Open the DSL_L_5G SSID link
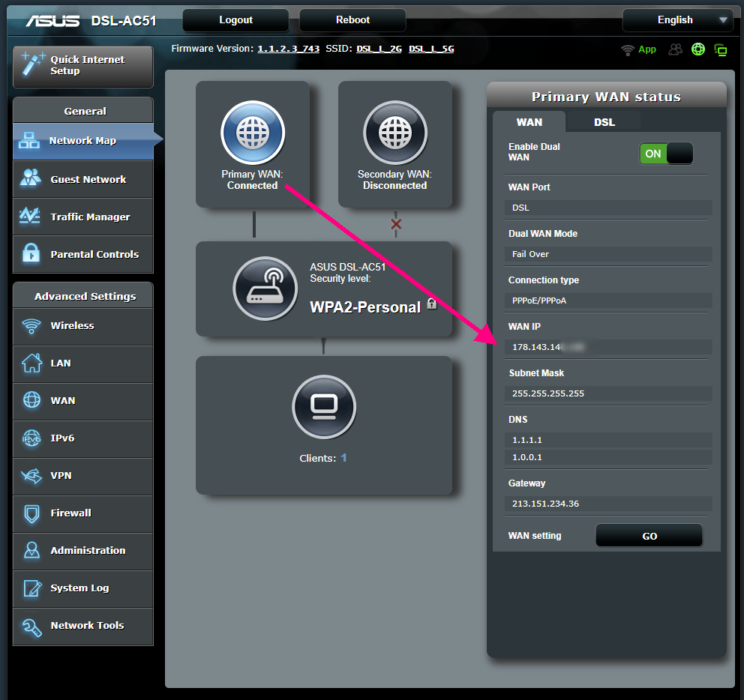744x700 pixels. pyautogui.click(x=431, y=49)
